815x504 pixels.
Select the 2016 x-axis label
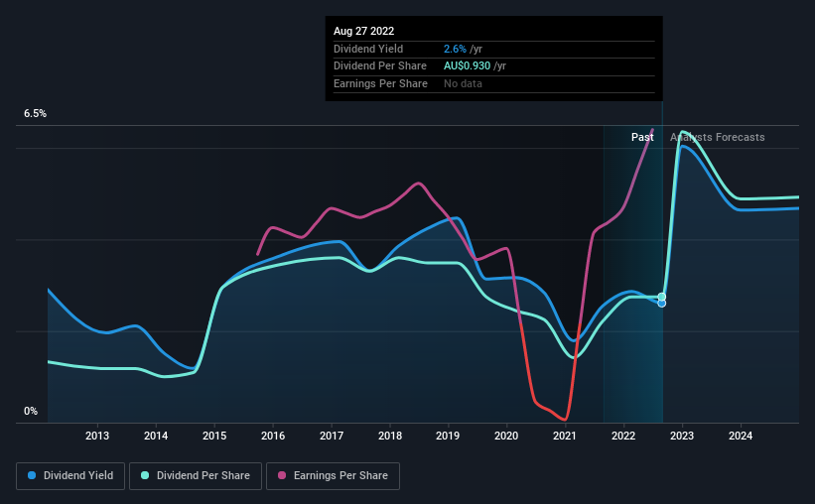click(273, 436)
